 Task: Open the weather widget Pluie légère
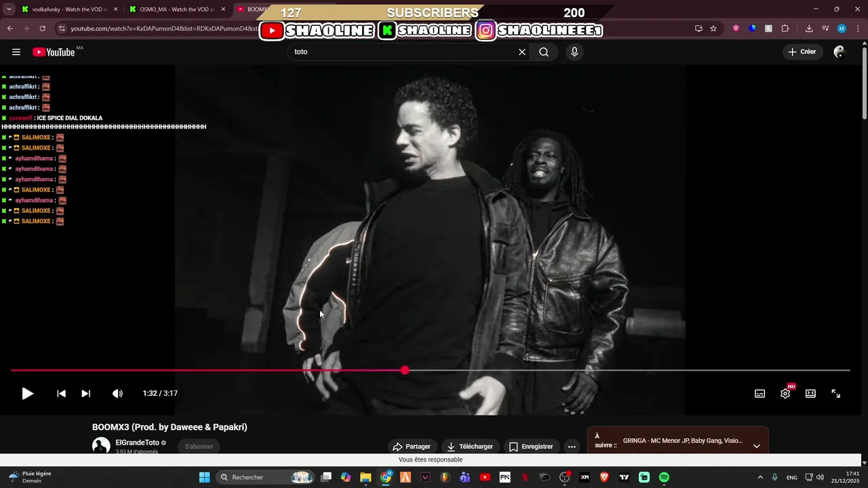[31, 477]
